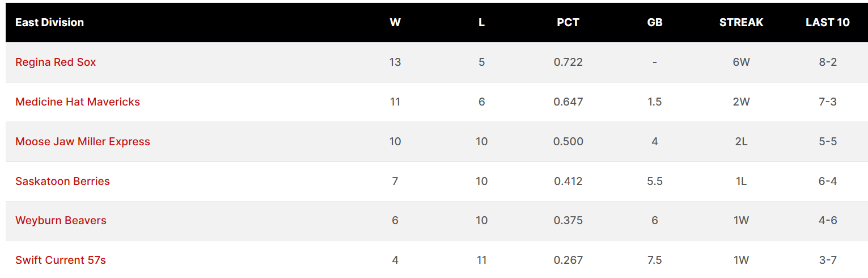Select Saskatoon Berries 5.5 games back cell
Image resolution: width=868 pixels, height=278 pixels.
pyautogui.click(x=655, y=182)
